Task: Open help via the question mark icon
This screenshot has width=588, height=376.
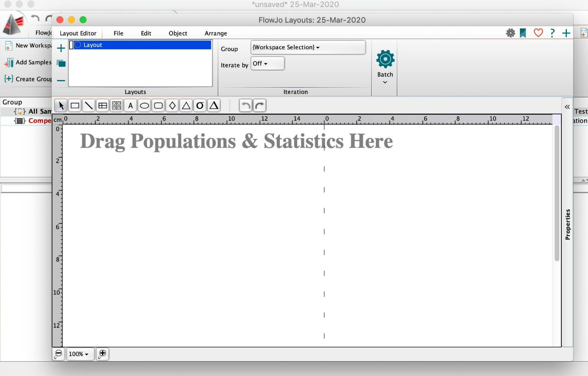Action: (552, 33)
